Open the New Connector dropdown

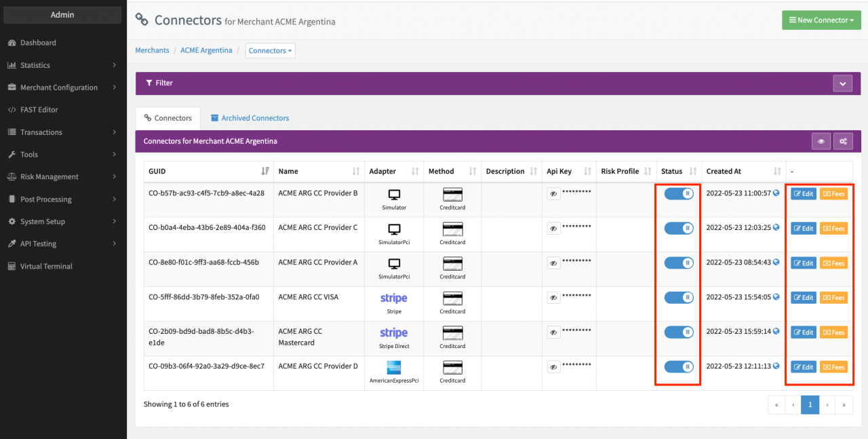821,20
